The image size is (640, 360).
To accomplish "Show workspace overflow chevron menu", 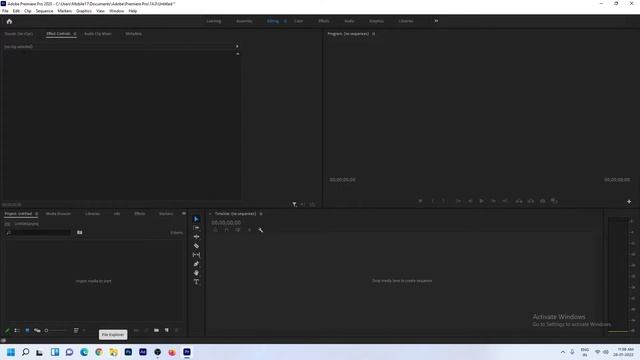I will click(x=436, y=21).
